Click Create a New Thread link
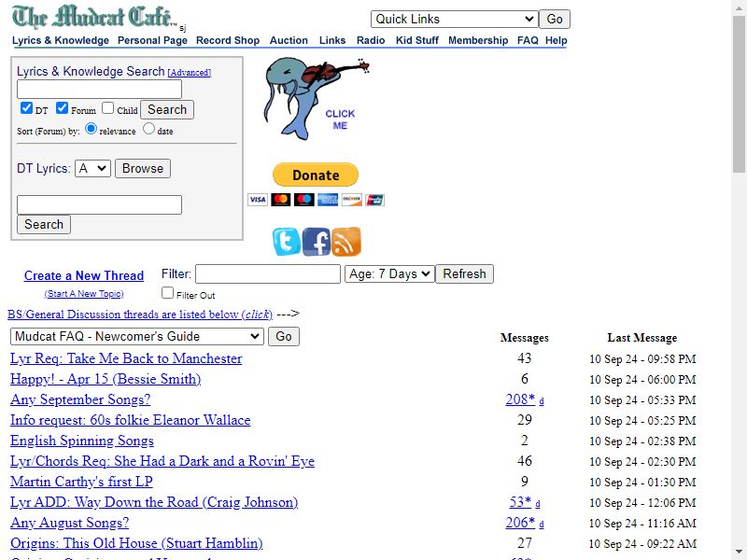 coord(84,275)
